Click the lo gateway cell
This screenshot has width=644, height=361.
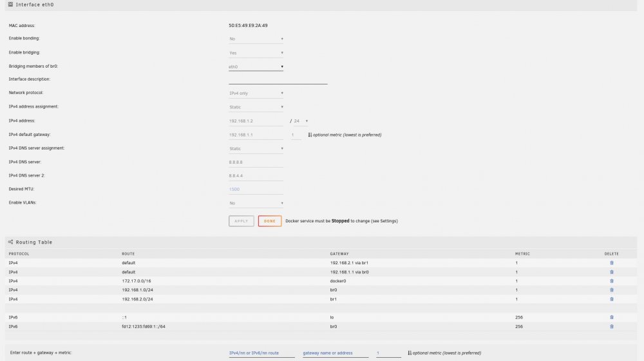coord(332,317)
